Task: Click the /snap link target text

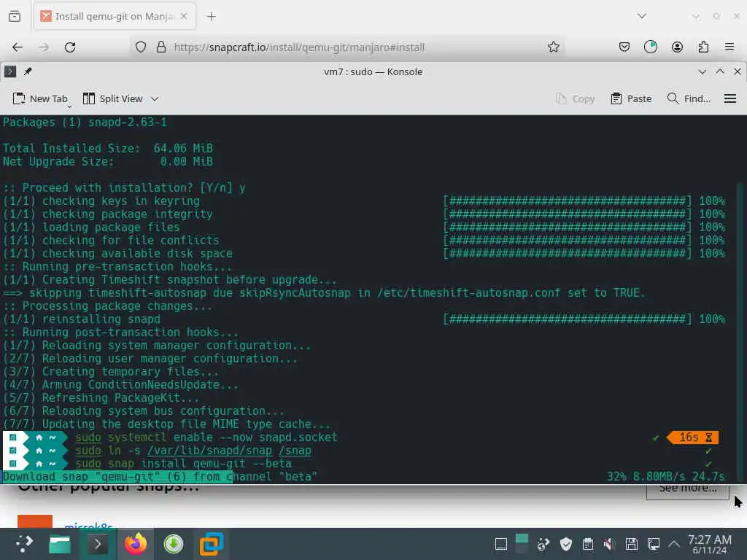Action: (x=295, y=451)
